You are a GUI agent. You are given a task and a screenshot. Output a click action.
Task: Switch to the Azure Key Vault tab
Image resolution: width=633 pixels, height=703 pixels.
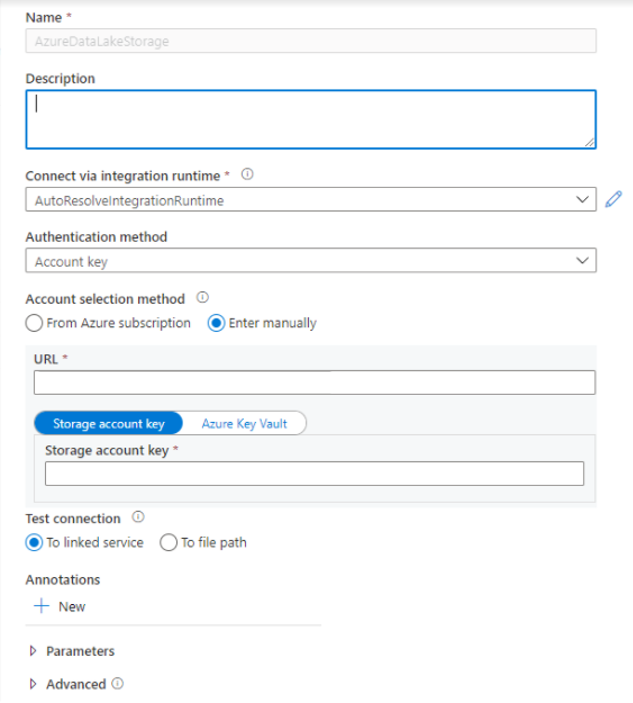(x=244, y=423)
